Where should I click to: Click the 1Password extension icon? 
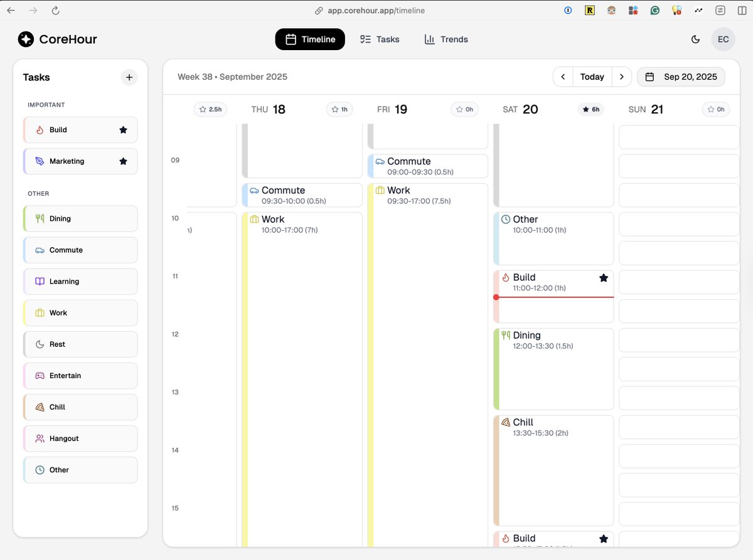[568, 10]
